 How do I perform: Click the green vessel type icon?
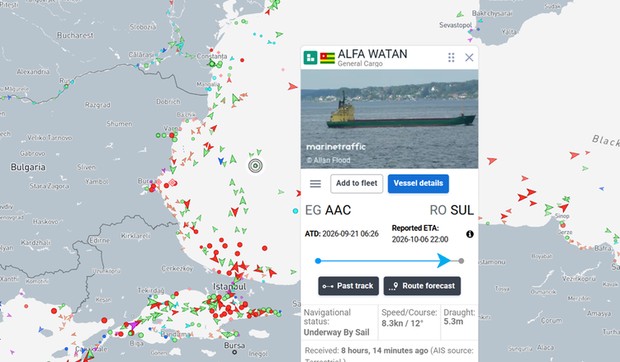coord(310,57)
